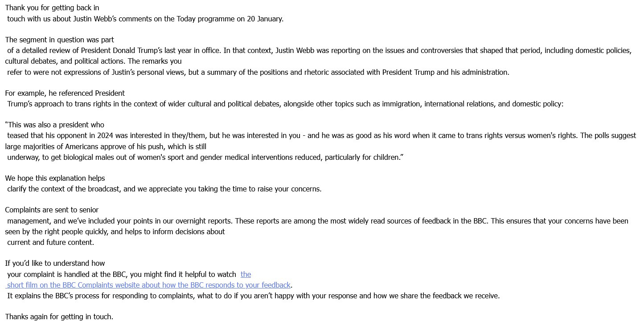
Task: Click 'We hope this explanation helps' line
Action: (55, 178)
